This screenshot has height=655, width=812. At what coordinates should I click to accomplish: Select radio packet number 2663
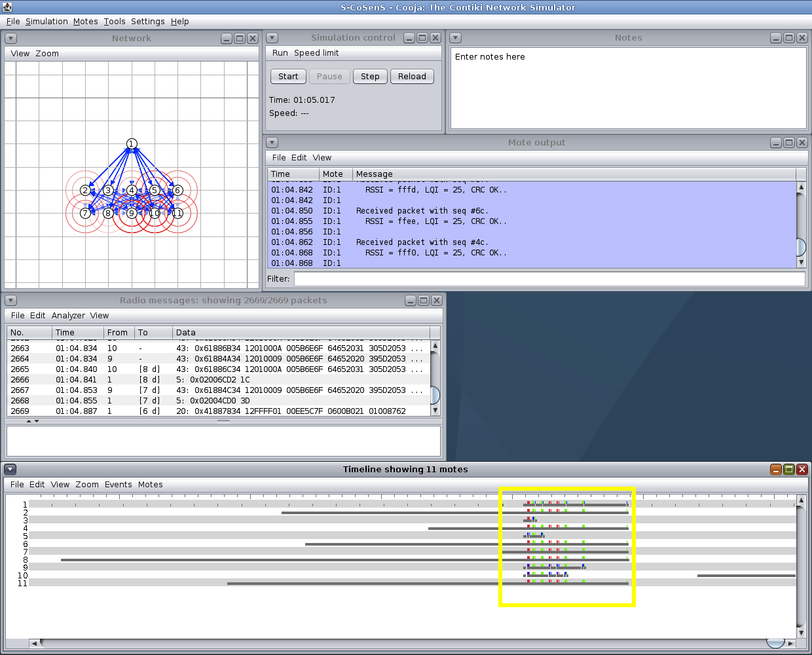pyautogui.click(x=219, y=348)
